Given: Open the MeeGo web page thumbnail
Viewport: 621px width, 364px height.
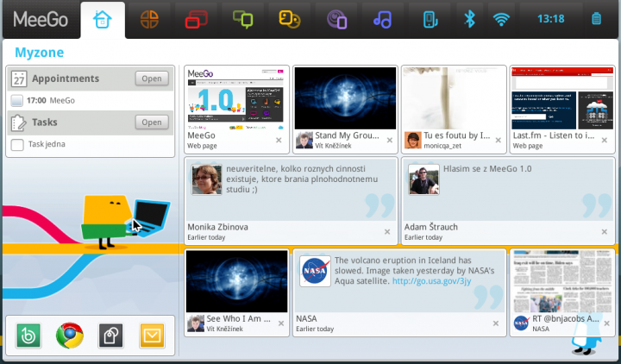Looking at the screenshot, I should pyautogui.click(x=236, y=98).
